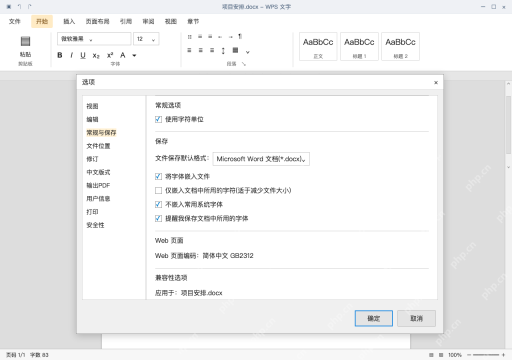Select 文件位置 in options sidebar
Viewport: 512px width, 360px height.
click(98, 146)
